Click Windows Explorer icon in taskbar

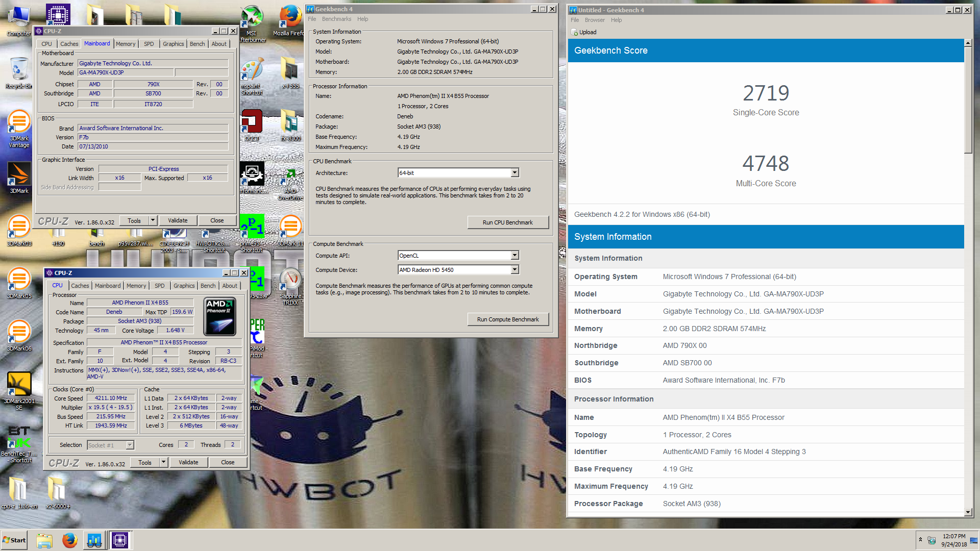coord(44,540)
